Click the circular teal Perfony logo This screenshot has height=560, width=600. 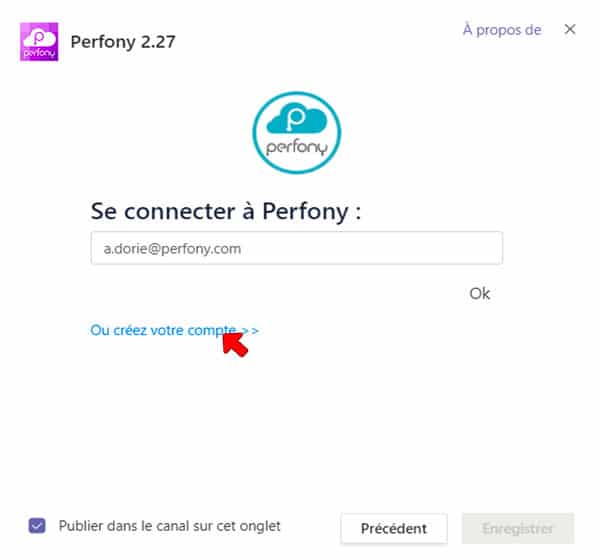(297, 132)
